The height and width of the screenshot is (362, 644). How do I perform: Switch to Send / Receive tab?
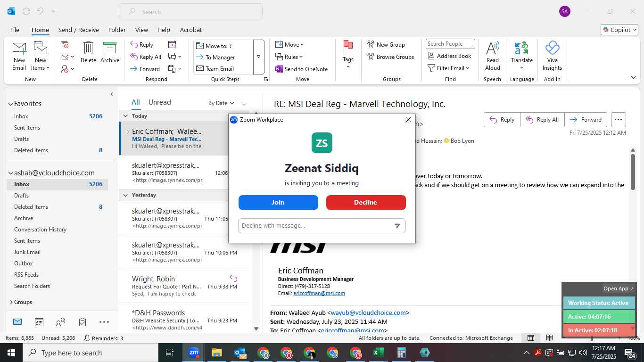(x=79, y=30)
